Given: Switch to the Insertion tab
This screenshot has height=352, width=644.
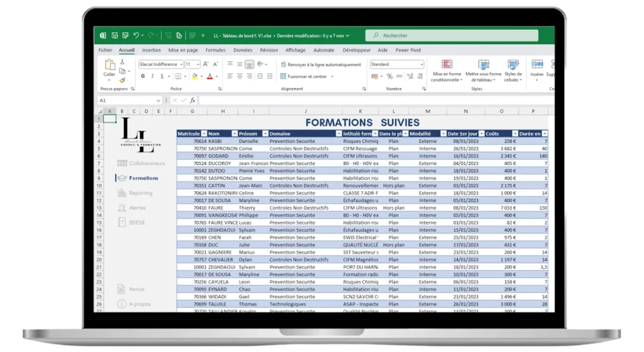Looking at the screenshot, I should (151, 50).
